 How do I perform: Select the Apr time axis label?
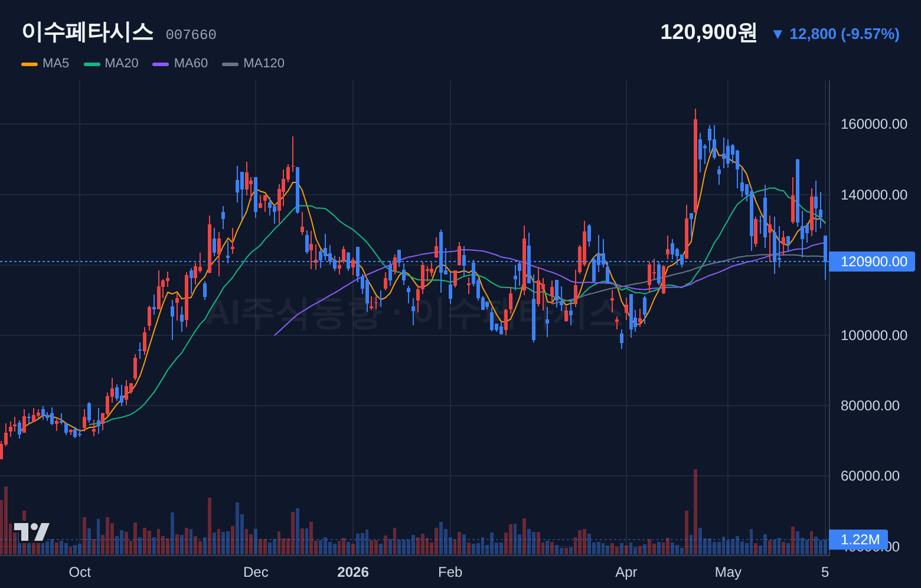click(x=626, y=572)
